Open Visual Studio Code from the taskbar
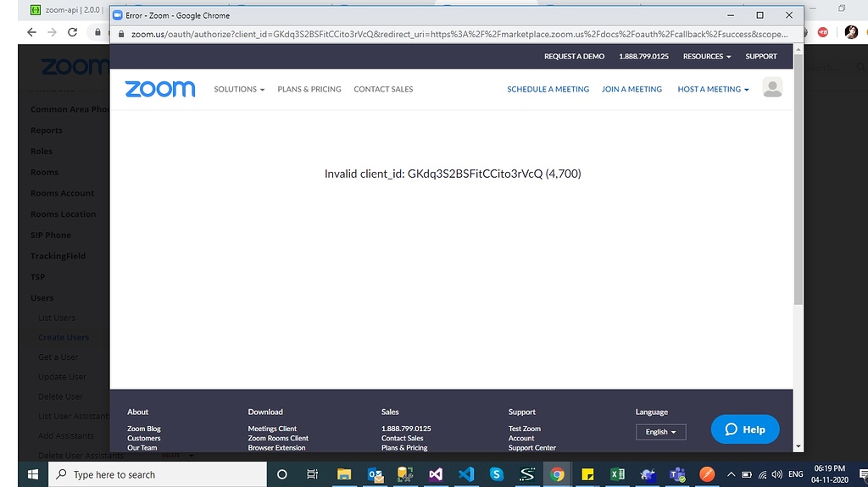Viewport: 868px width, 487px height. pyautogui.click(x=466, y=474)
